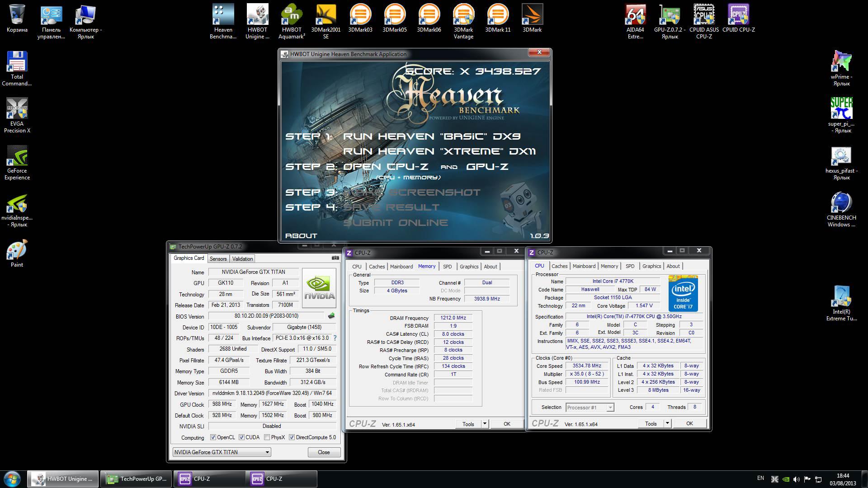The image size is (868, 488).
Task: Click BIOS save icon in GPU-Z
Action: click(x=331, y=316)
